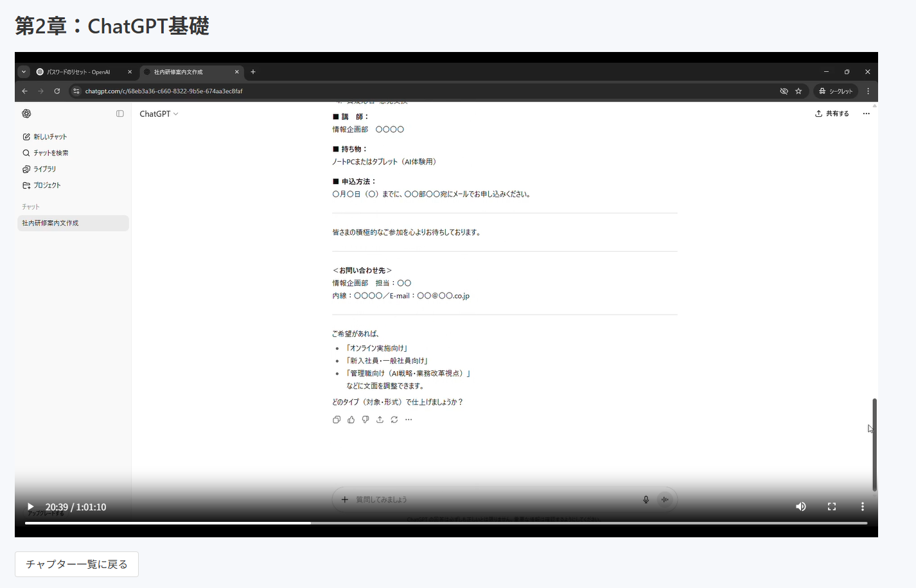The height and width of the screenshot is (588, 916).
Task: Close the パスワードのリセット browser tab
Action: coord(130,72)
